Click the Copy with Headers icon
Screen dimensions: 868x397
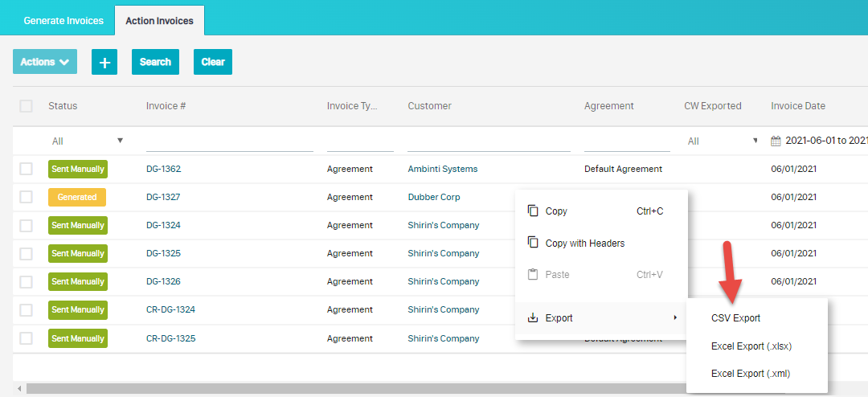(533, 243)
